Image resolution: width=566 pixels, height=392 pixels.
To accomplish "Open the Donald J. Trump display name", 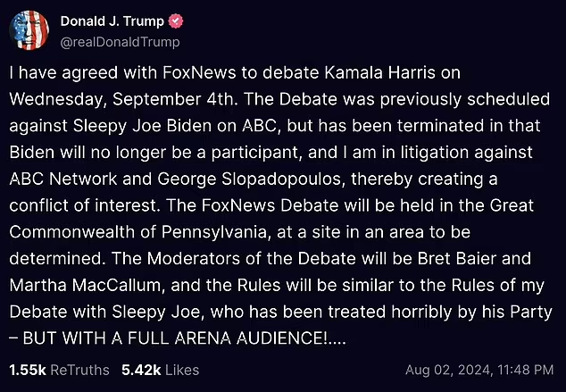I will click(x=112, y=21).
